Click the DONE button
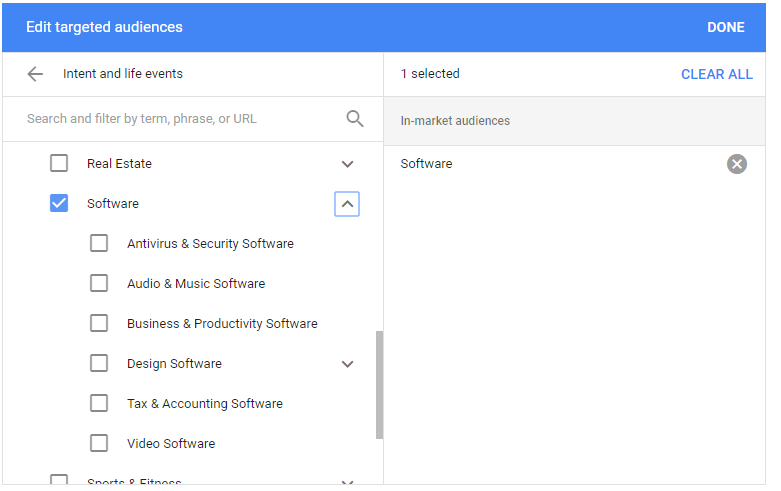Screen dimensions: 781x491 (726, 27)
